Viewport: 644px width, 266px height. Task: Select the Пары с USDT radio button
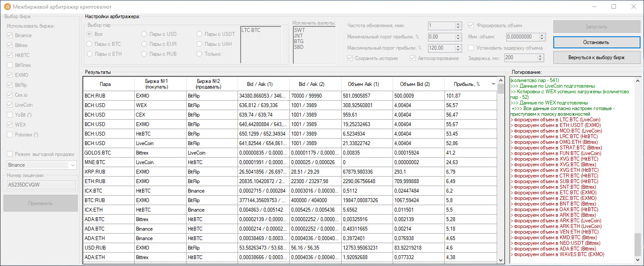[x=199, y=34]
